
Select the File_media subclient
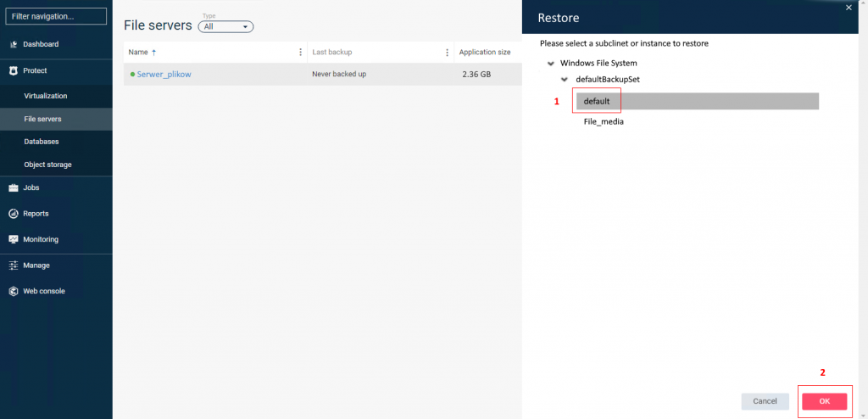point(604,122)
